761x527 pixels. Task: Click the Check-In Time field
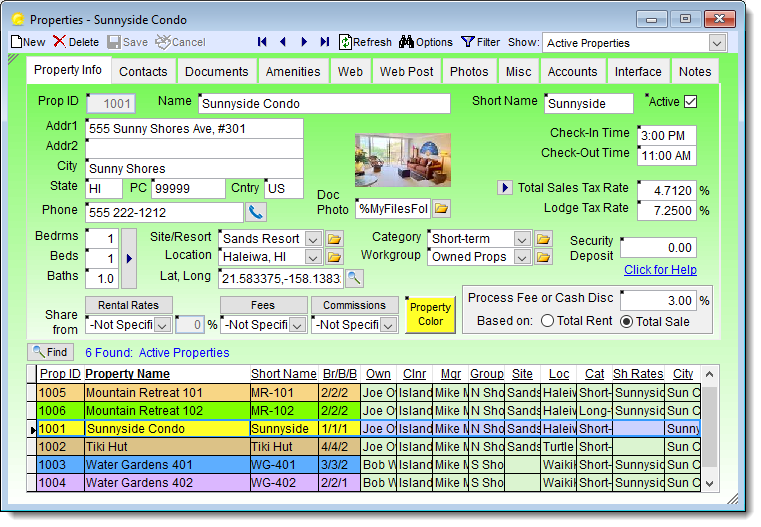(x=666, y=135)
